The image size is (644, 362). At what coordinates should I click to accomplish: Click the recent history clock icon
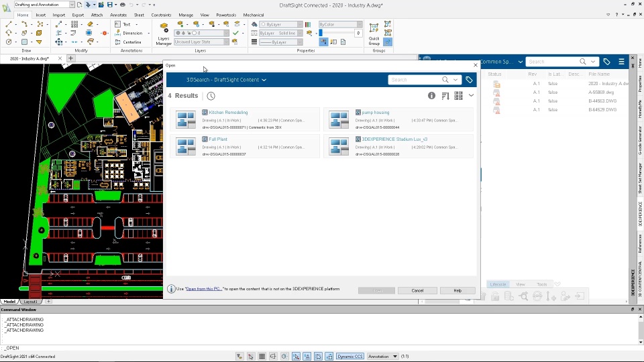[x=211, y=96]
